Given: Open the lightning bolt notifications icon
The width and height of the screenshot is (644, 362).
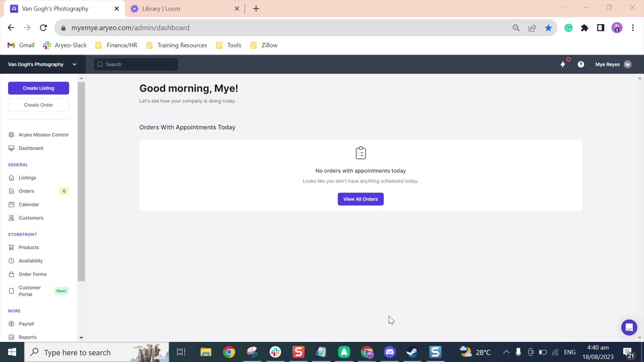Looking at the screenshot, I should pos(563,64).
